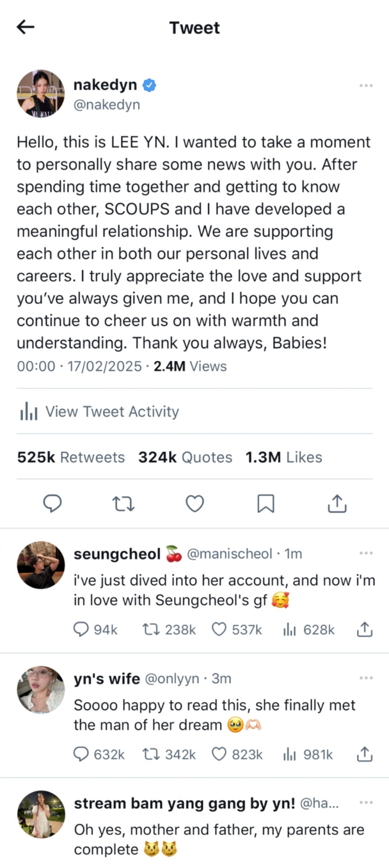389x868 pixels.
Task: Tap the back arrow
Action: click(x=25, y=27)
